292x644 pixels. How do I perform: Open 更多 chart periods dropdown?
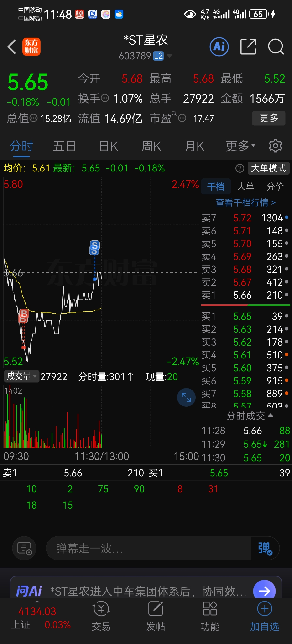tap(240, 146)
